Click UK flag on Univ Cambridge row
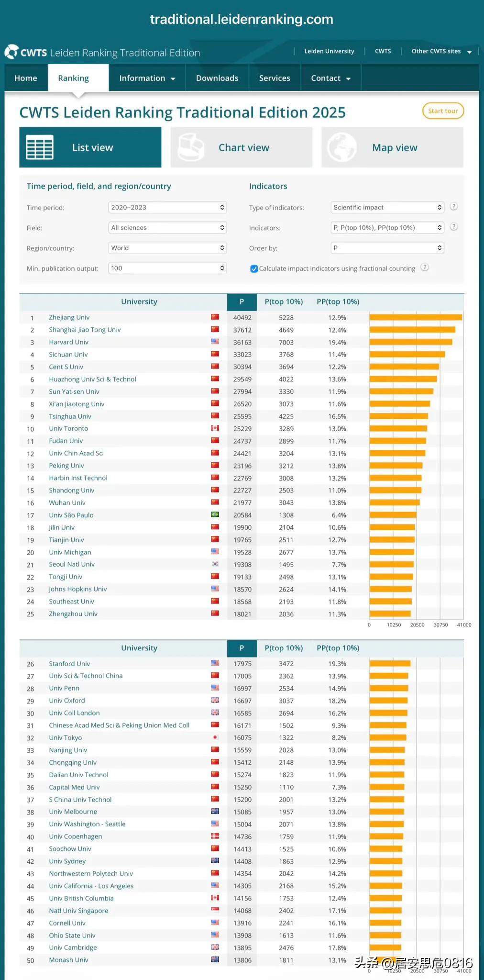 [215, 947]
